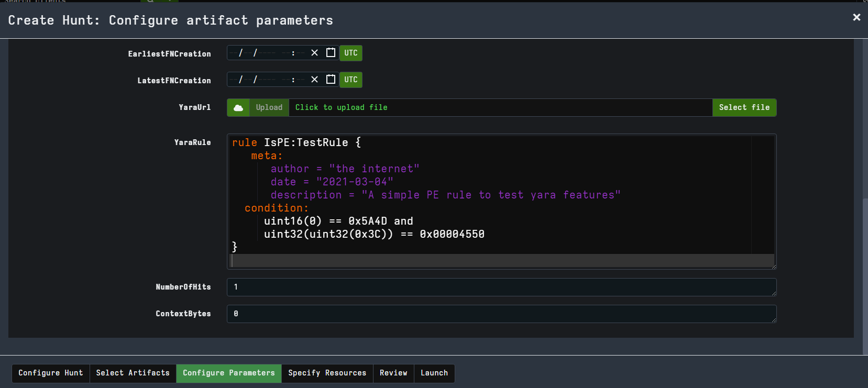The image size is (868, 388).
Task: Open calendar picker for LatestFNCreation
Action: (x=331, y=80)
